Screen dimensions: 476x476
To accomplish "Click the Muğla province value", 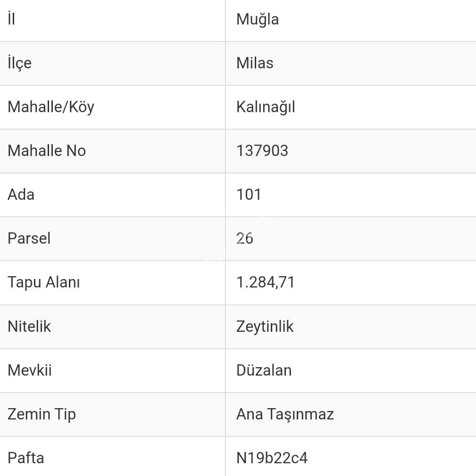I will point(258,19).
